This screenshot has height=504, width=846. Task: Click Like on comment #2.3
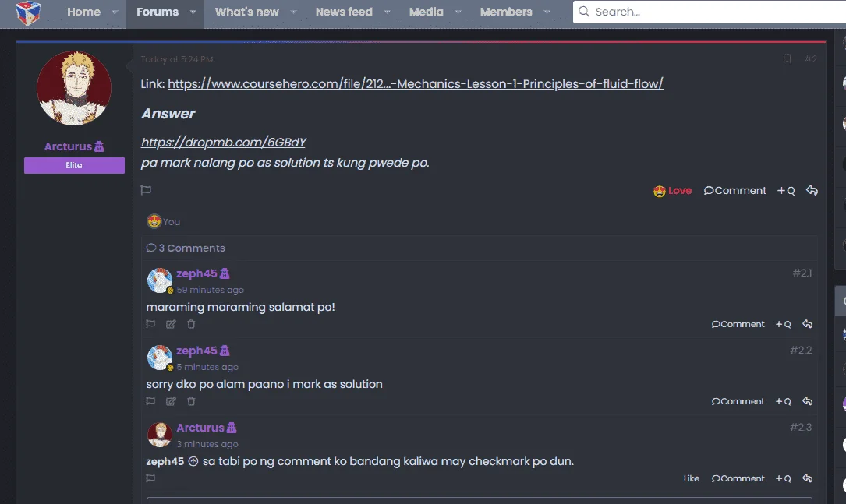[x=691, y=478]
